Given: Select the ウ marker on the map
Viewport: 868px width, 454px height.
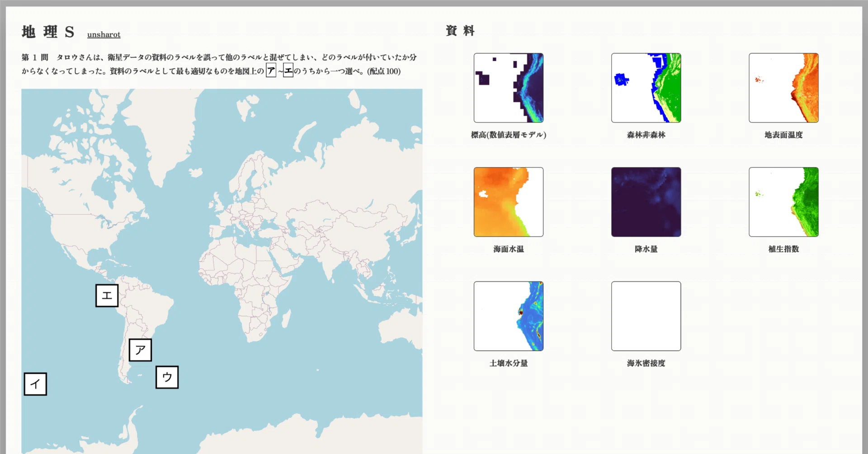Looking at the screenshot, I should click(x=167, y=377).
